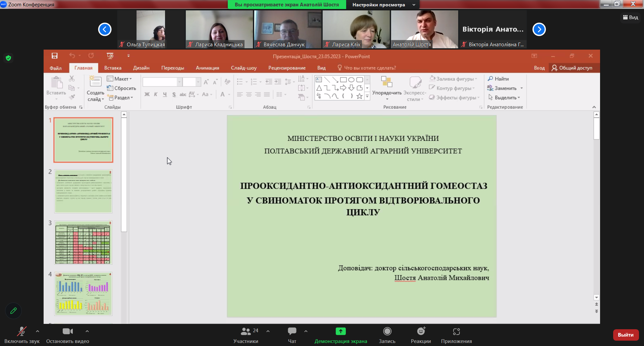
Task: Open Раздел section dropdown
Action: [120, 98]
